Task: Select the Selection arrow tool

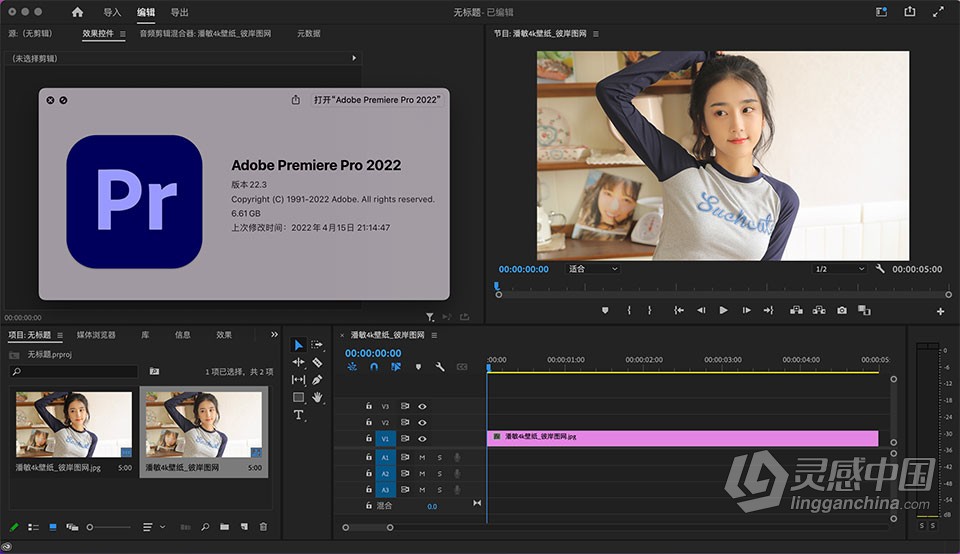Action: (298, 345)
